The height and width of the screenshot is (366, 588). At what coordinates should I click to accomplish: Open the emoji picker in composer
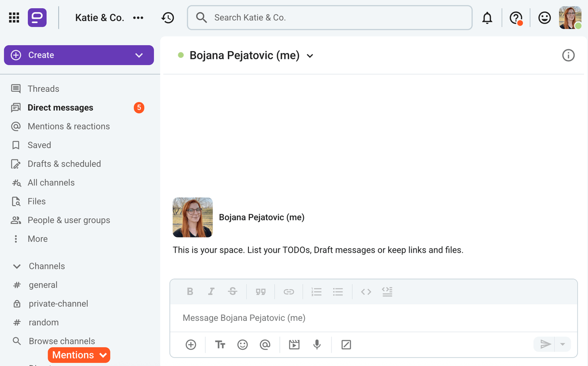pos(243,345)
